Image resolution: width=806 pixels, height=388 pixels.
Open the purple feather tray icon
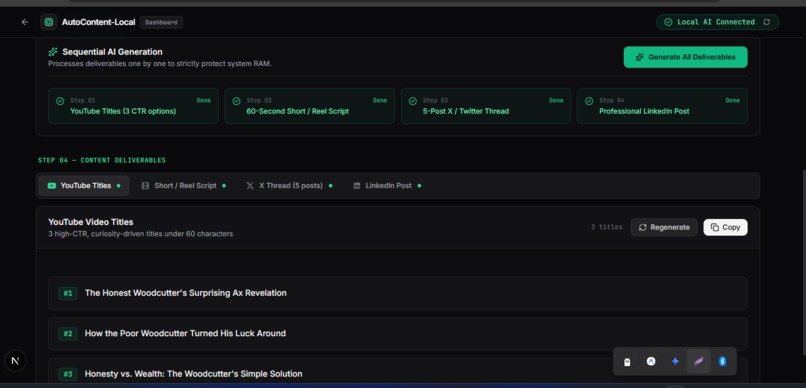click(699, 361)
